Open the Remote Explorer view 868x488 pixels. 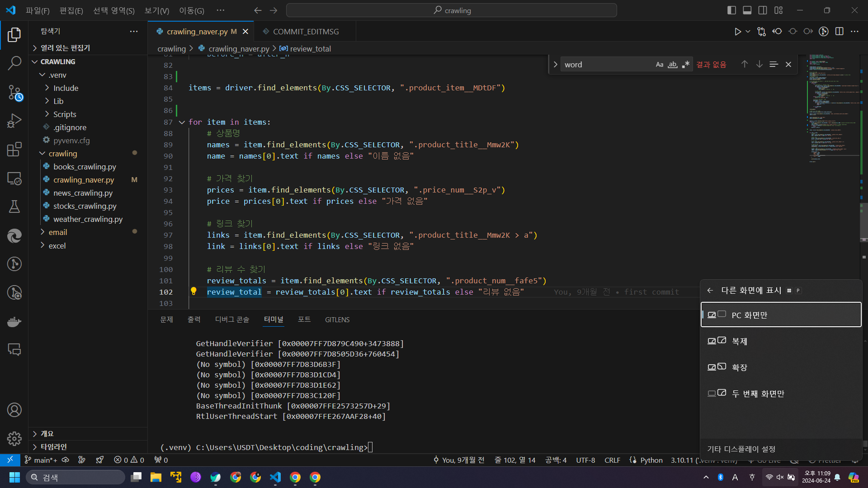[x=14, y=178]
